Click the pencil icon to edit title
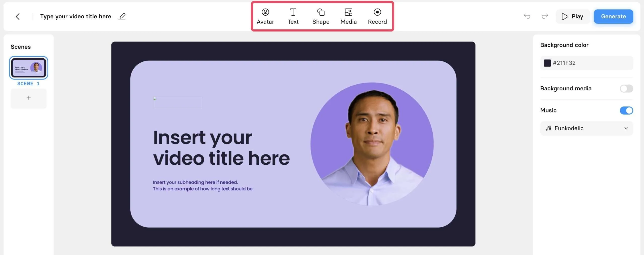Screen dimensions: 644x255 [122, 16]
